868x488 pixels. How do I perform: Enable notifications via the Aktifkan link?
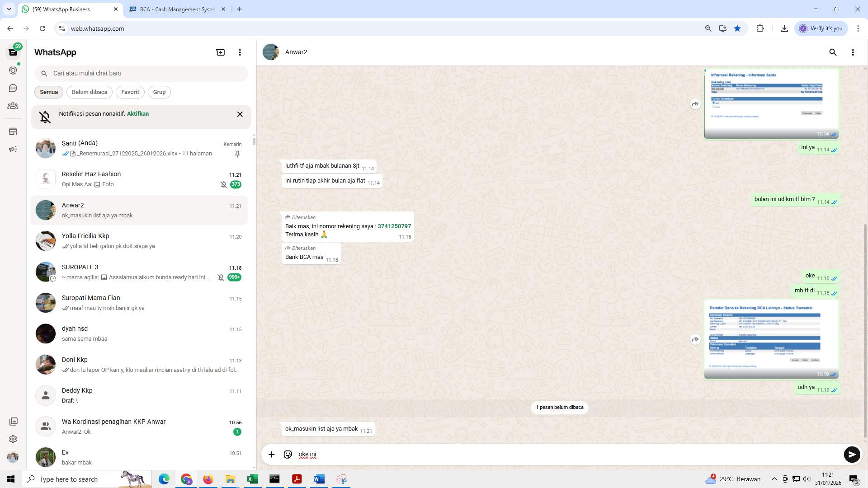[x=137, y=113]
